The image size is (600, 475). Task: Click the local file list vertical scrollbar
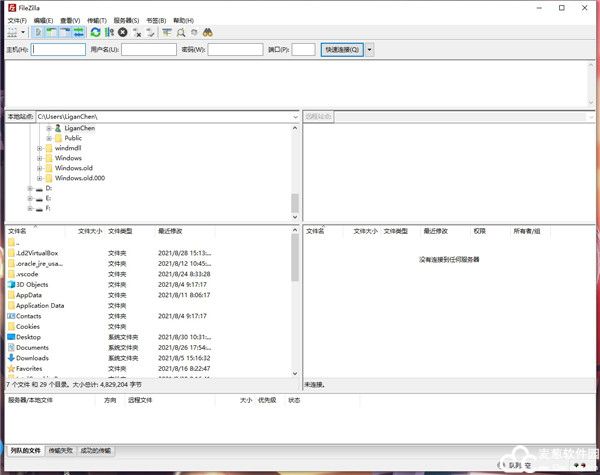click(x=295, y=300)
